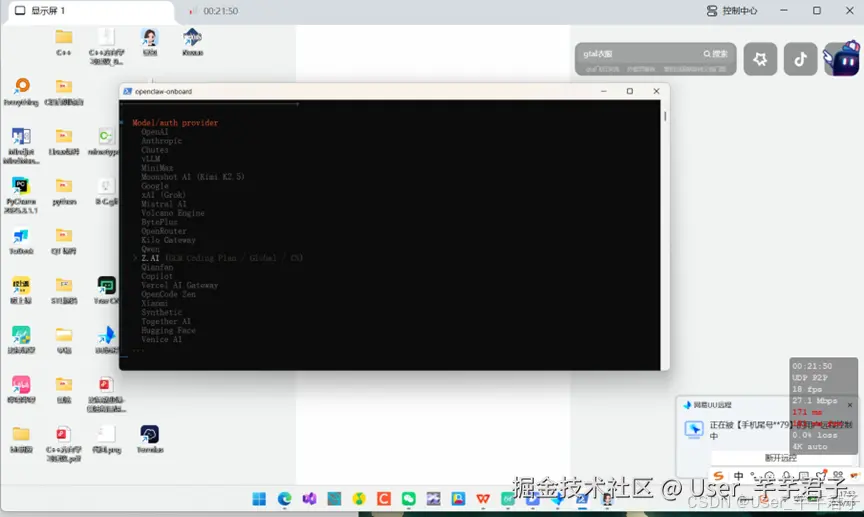Select Mistral AI in the provider list
The image size is (864, 517).
[164, 204]
